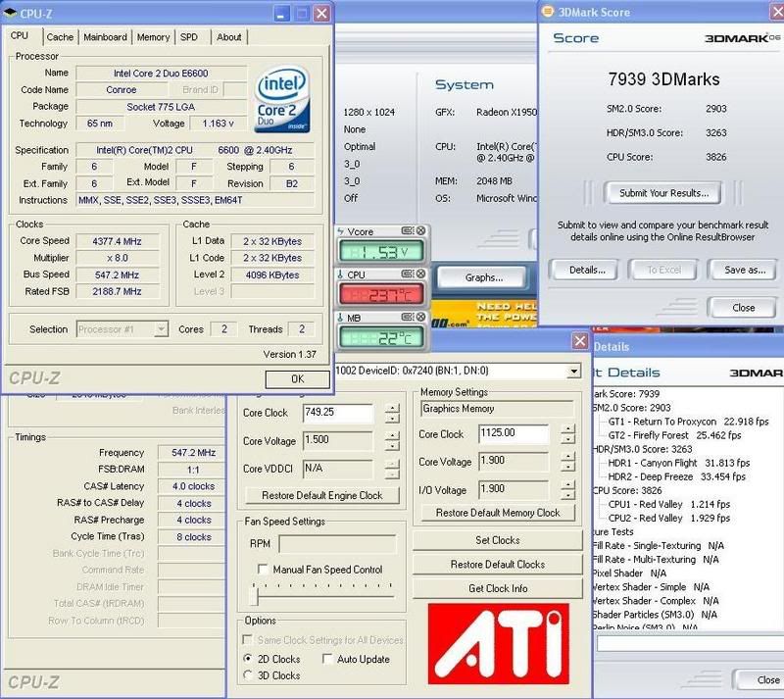
Task: Increase the memory Core Clock with up arrow
Action: (x=568, y=429)
